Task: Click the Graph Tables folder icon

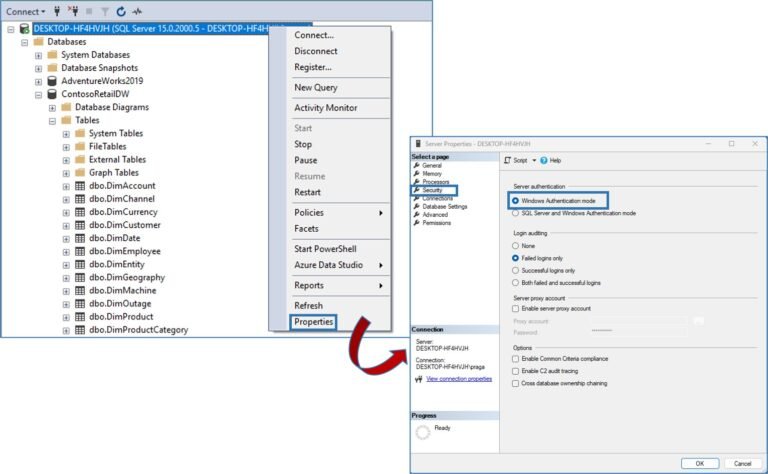Action: 80,172
